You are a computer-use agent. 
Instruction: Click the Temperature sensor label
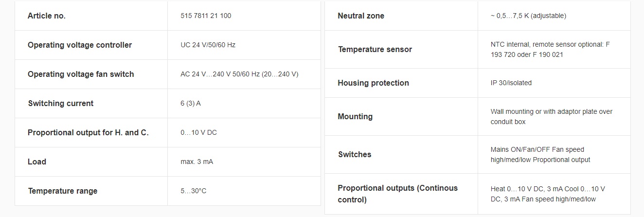[375, 49]
